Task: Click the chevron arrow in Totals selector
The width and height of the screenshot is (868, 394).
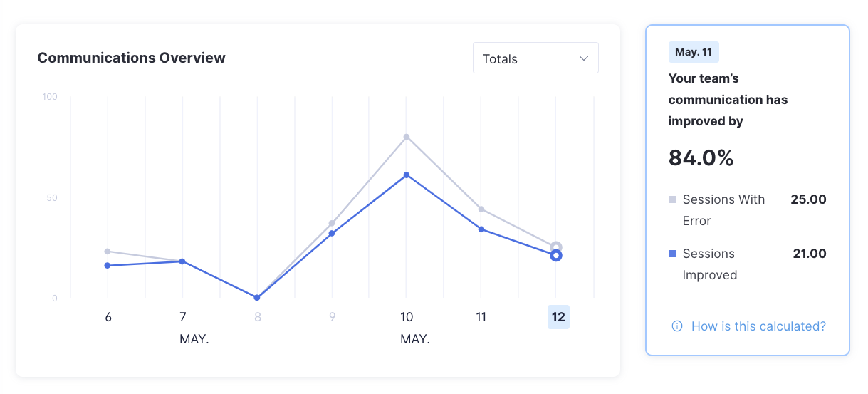Action: click(584, 58)
